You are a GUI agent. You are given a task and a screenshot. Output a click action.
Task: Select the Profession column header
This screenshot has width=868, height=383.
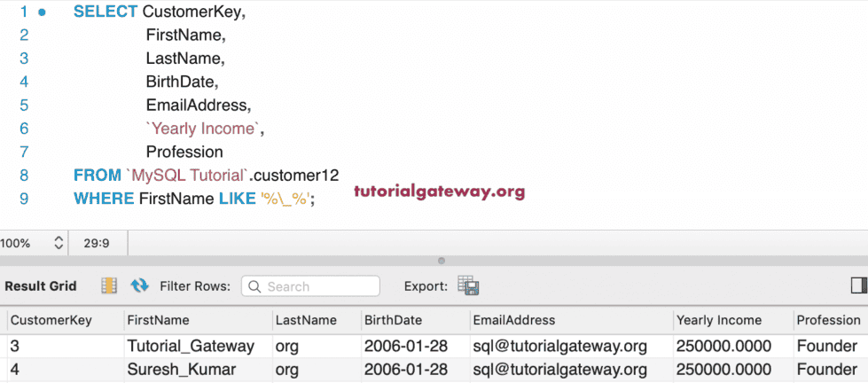point(831,320)
